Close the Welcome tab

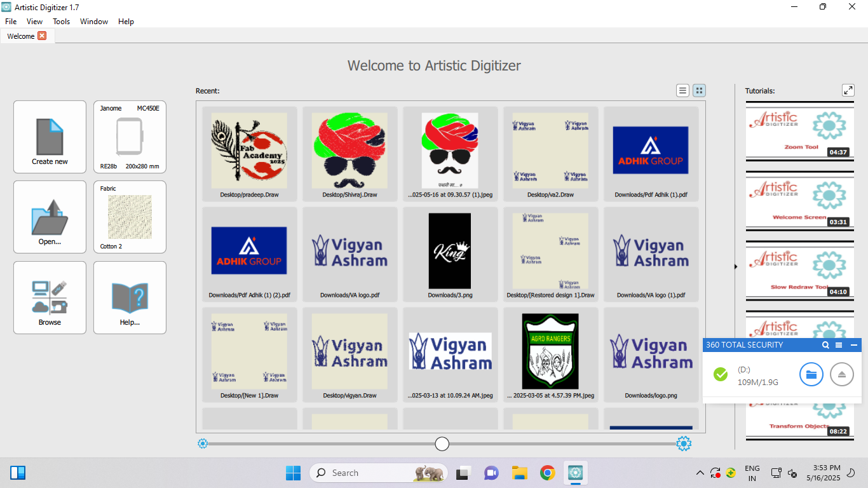[x=42, y=36]
